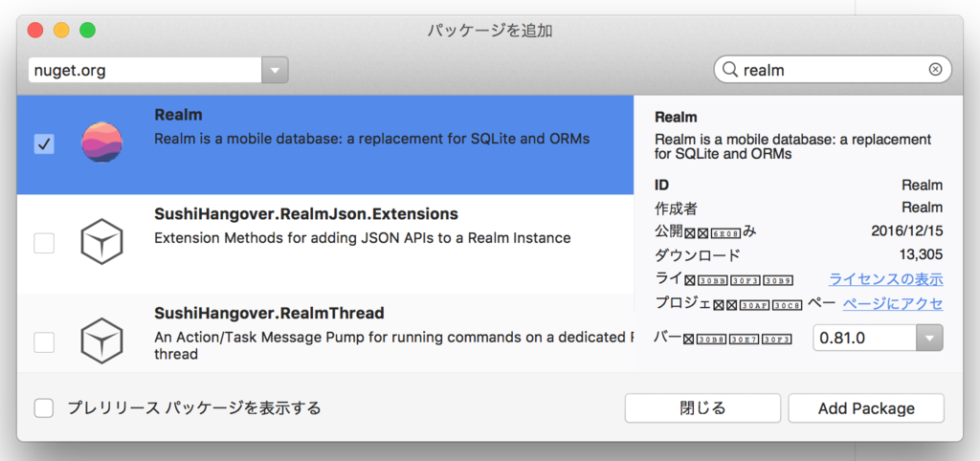Click the Realm heading in the details panel

[676, 117]
